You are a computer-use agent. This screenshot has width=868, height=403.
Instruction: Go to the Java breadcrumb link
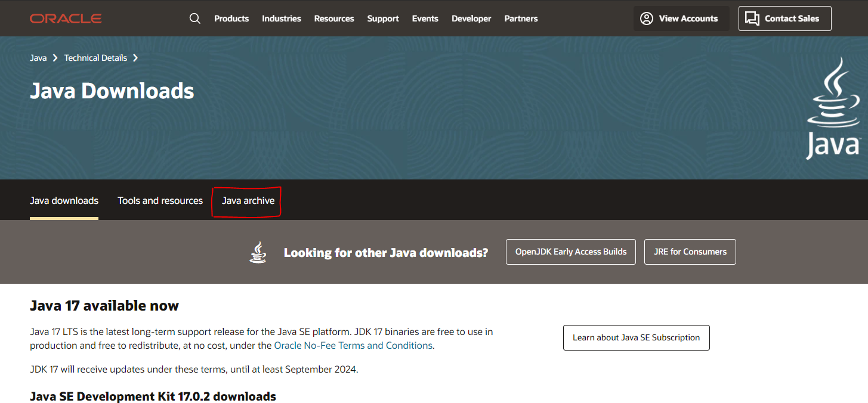[x=38, y=58]
